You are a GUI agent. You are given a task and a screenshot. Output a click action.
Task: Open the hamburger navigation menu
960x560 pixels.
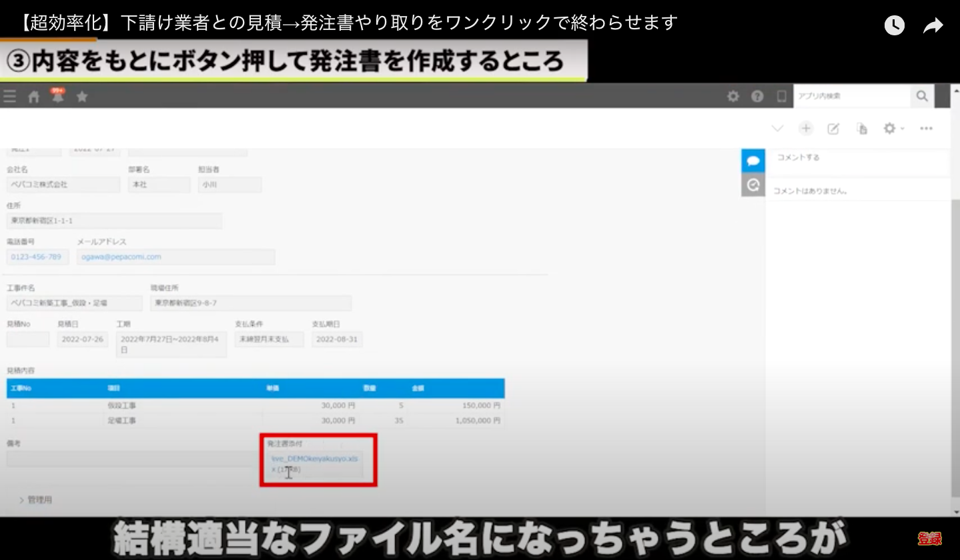[x=9, y=97]
